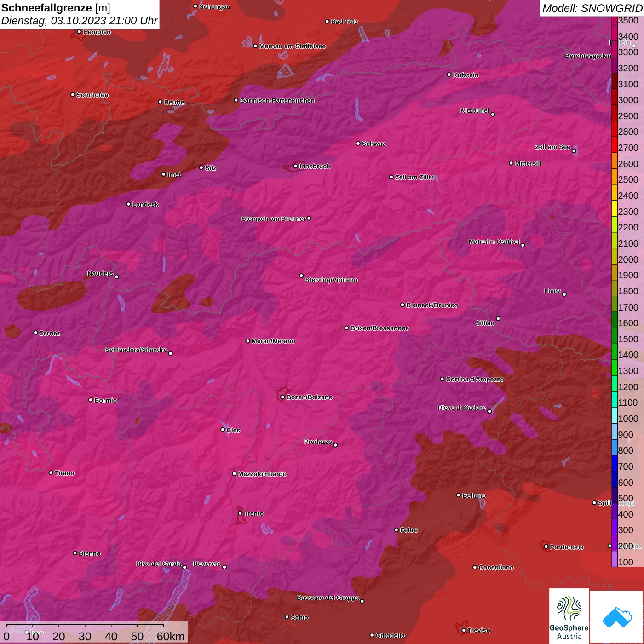Screen dimensions: 644x644
Task: Click the Conegliano label
Action: tap(496, 567)
